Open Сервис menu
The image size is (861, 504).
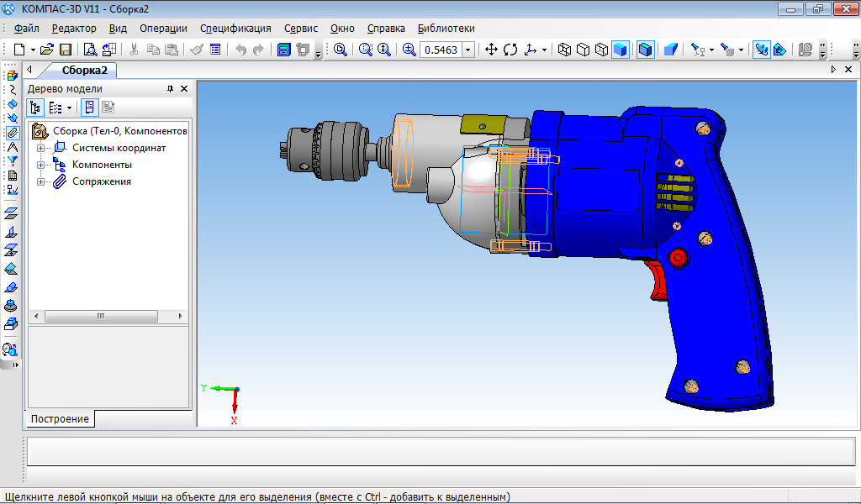pyautogui.click(x=301, y=29)
